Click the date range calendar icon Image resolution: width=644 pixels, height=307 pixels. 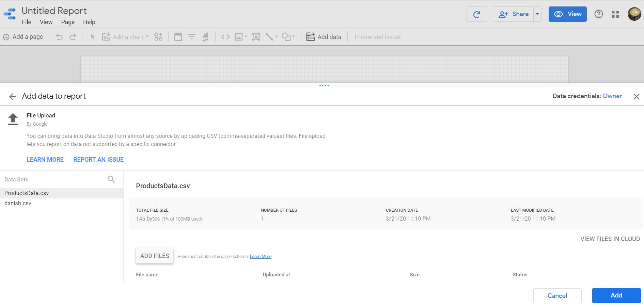(x=178, y=37)
